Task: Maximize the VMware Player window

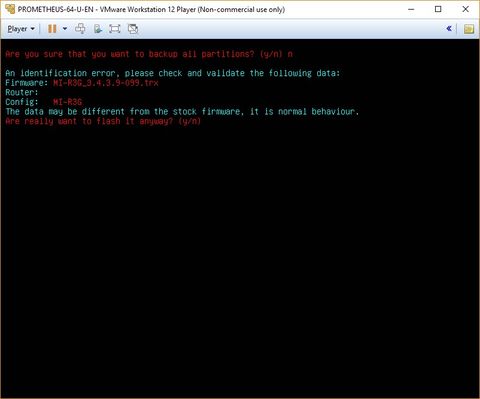Action: [438, 9]
